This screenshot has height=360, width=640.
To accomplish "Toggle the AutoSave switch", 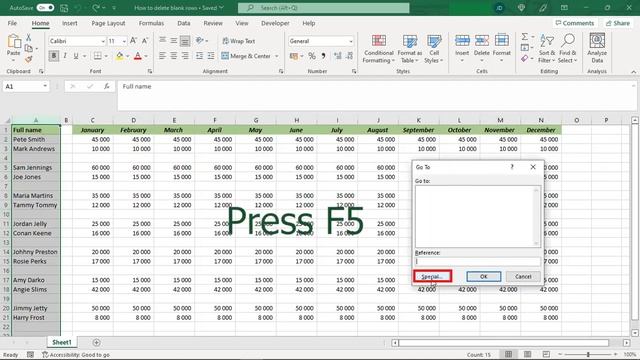I will point(45,8).
